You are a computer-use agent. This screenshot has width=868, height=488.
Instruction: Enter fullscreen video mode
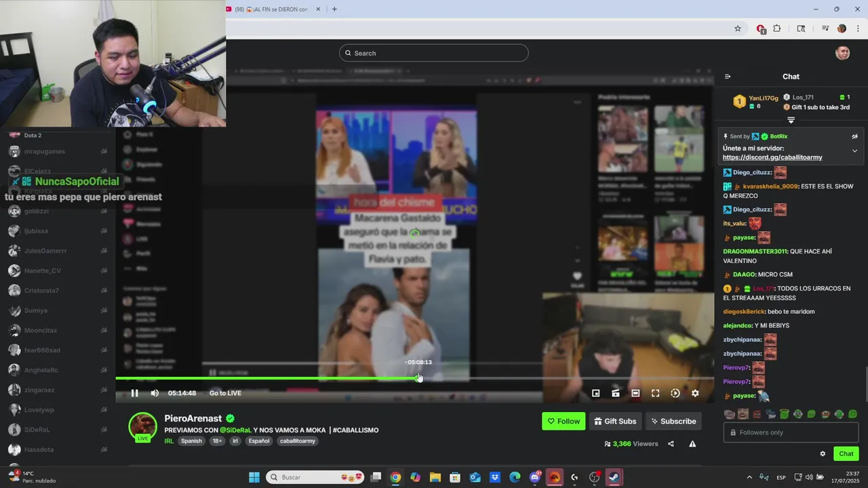pyautogui.click(x=655, y=393)
